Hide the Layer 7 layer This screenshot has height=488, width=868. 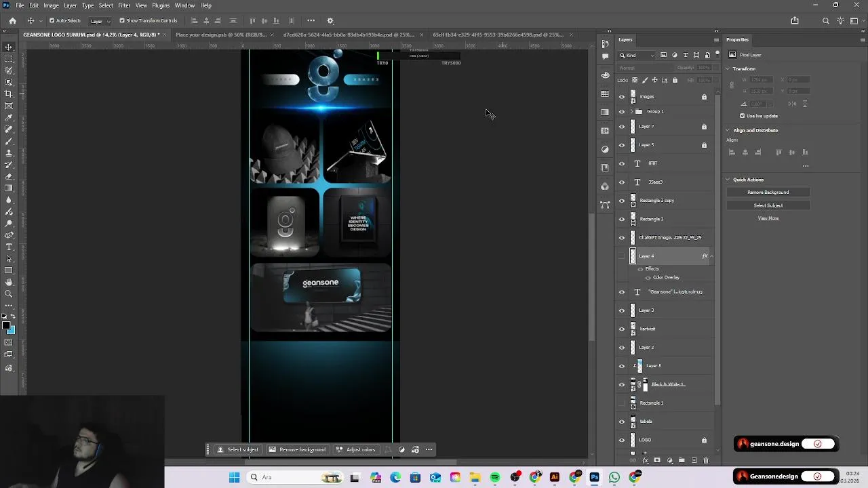tap(622, 127)
